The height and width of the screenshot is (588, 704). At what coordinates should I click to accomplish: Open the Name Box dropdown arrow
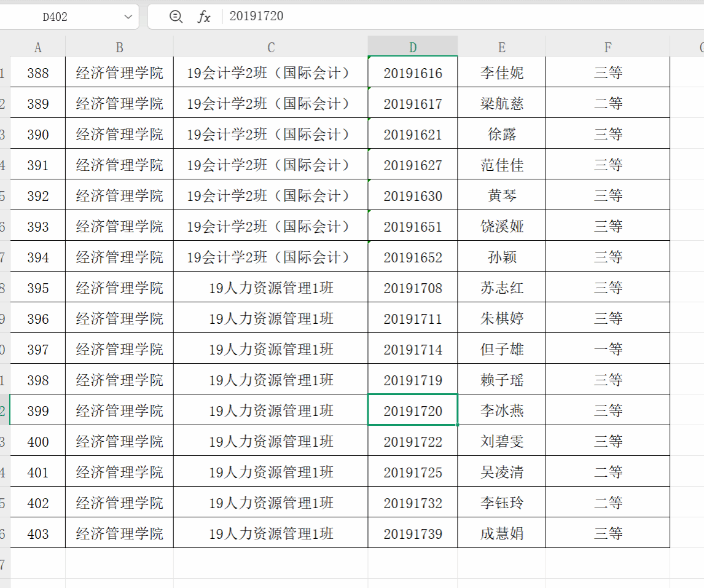128,17
